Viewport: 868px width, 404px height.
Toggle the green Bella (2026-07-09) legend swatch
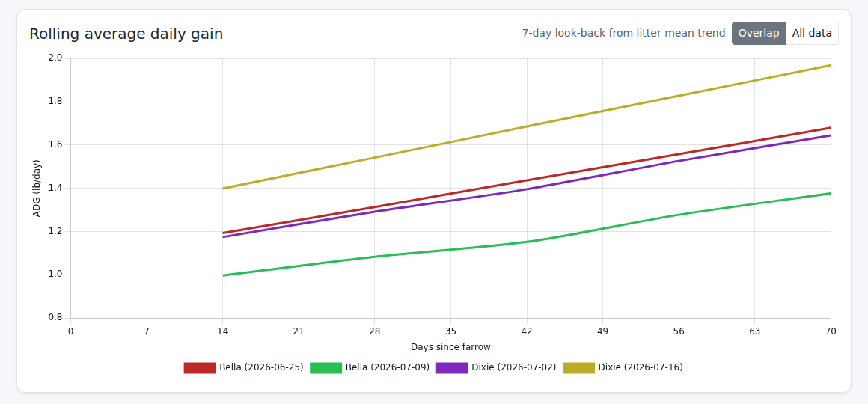click(x=326, y=367)
